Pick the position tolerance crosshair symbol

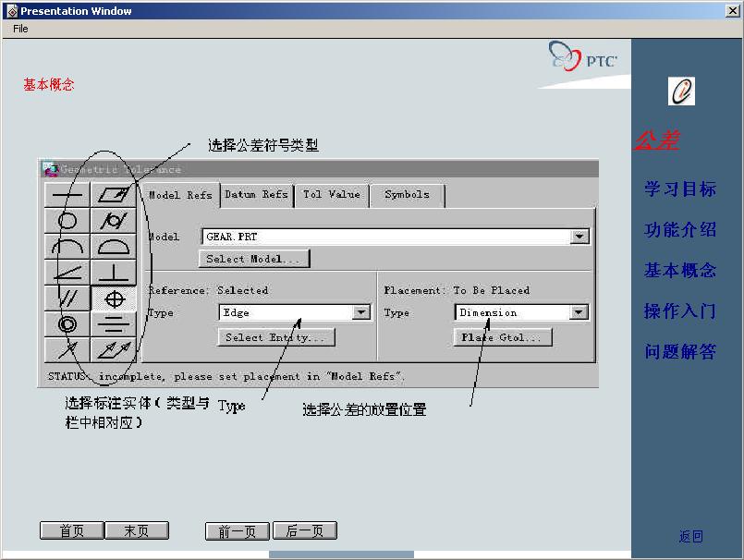click(x=114, y=298)
